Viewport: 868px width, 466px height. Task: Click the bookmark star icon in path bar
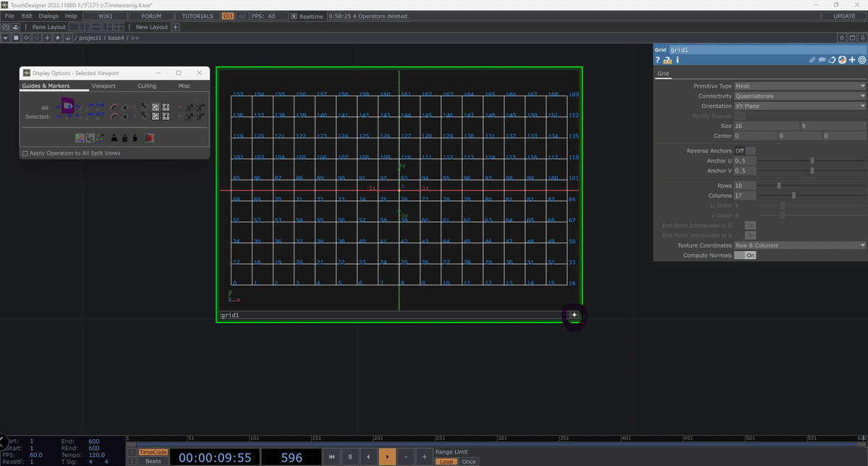(57, 38)
